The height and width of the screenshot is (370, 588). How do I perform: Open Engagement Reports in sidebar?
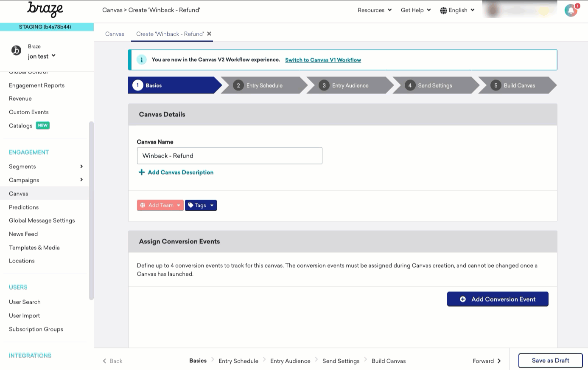37,85
